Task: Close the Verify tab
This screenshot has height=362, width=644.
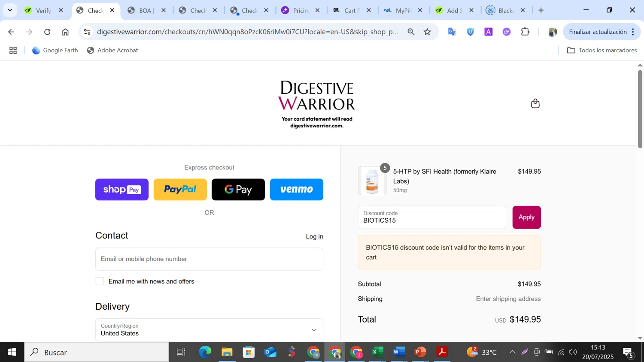Action: point(61,10)
